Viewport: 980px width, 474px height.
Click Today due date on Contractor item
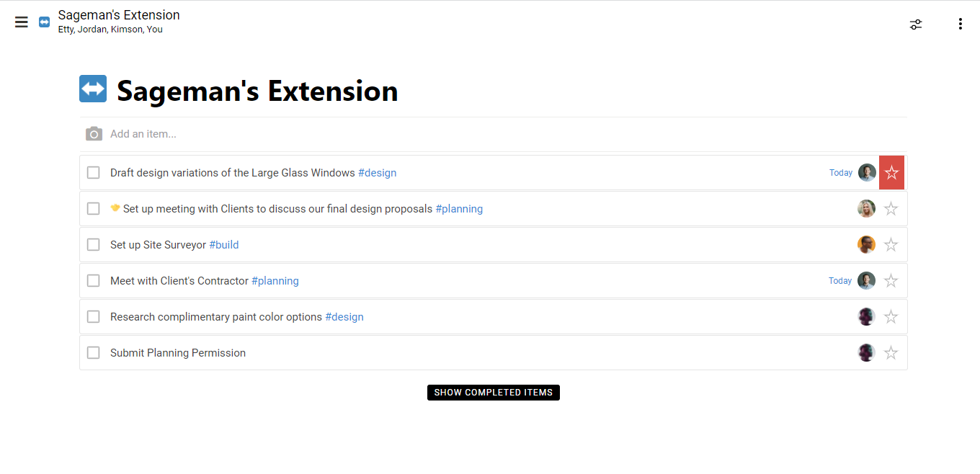click(x=840, y=281)
